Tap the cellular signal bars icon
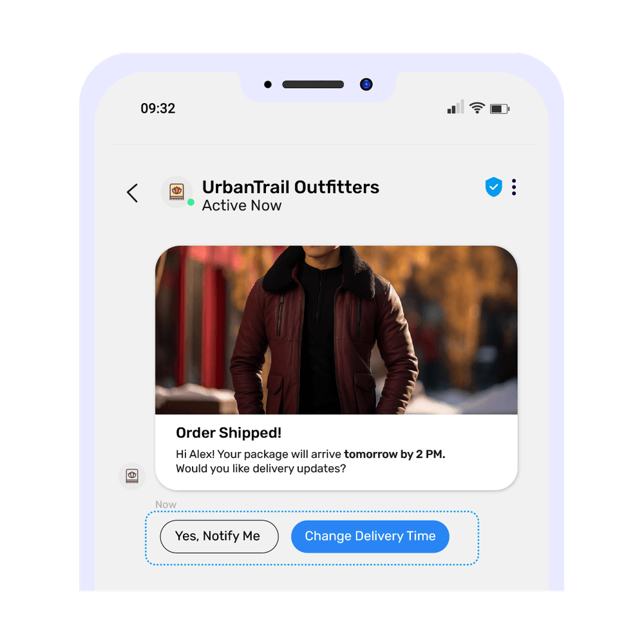The height and width of the screenshot is (644, 644). [x=455, y=107]
